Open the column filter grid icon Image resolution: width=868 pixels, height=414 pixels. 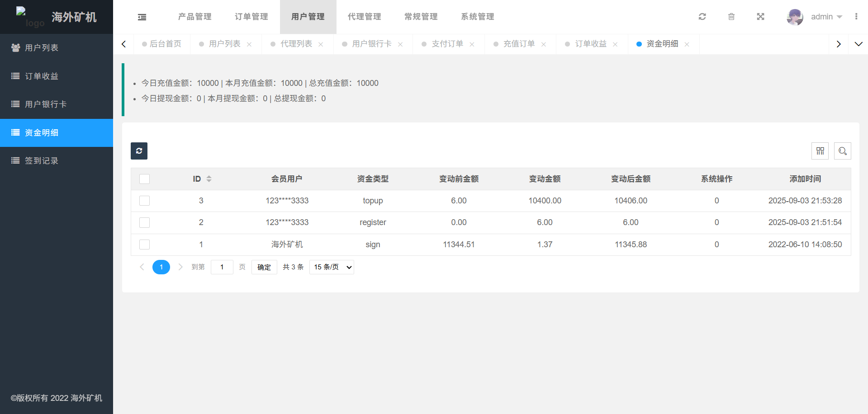point(820,151)
